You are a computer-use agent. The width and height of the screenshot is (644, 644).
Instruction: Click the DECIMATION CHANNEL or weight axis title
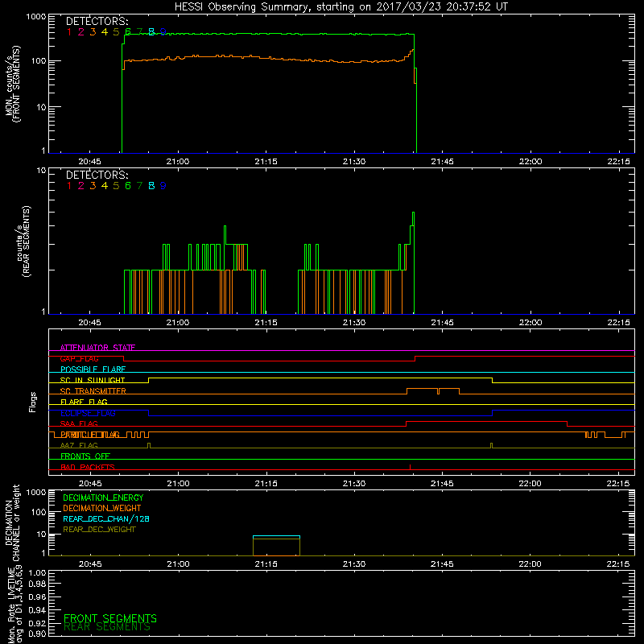tap(12, 523)
